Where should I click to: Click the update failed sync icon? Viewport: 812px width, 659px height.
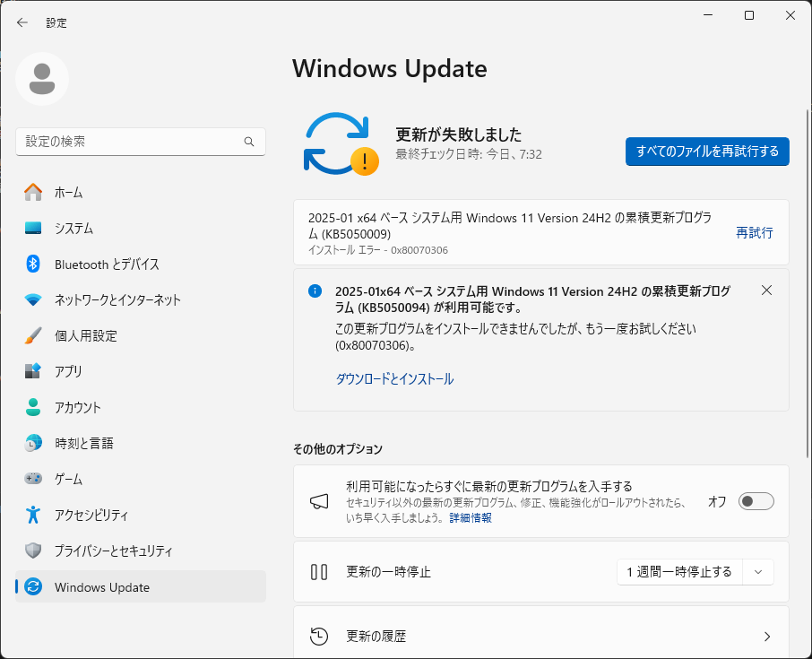pyautogui.click(x=341, y=144)
